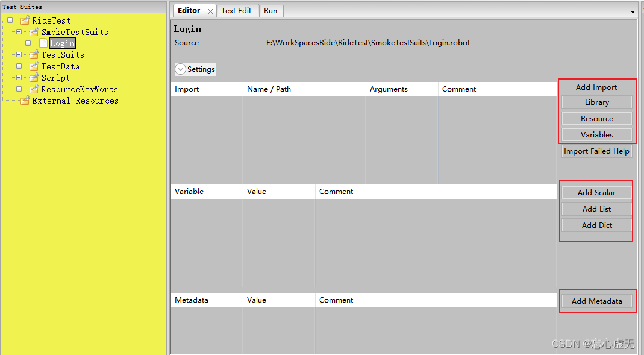Image resolution: width=644 pixels, height=355 pixels.
Task: Open the editor panel dropdown arrow
Action: click(x=633, y=10)
